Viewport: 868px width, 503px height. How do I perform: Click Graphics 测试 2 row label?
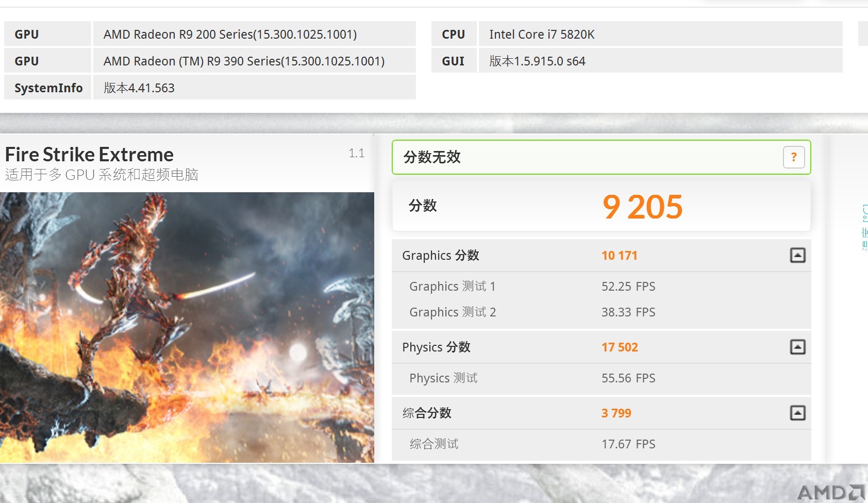pos(453,312)
